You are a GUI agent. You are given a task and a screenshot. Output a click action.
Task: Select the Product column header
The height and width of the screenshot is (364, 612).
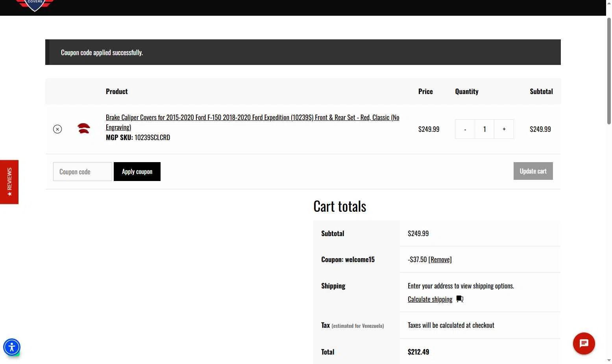click(116, 91)
